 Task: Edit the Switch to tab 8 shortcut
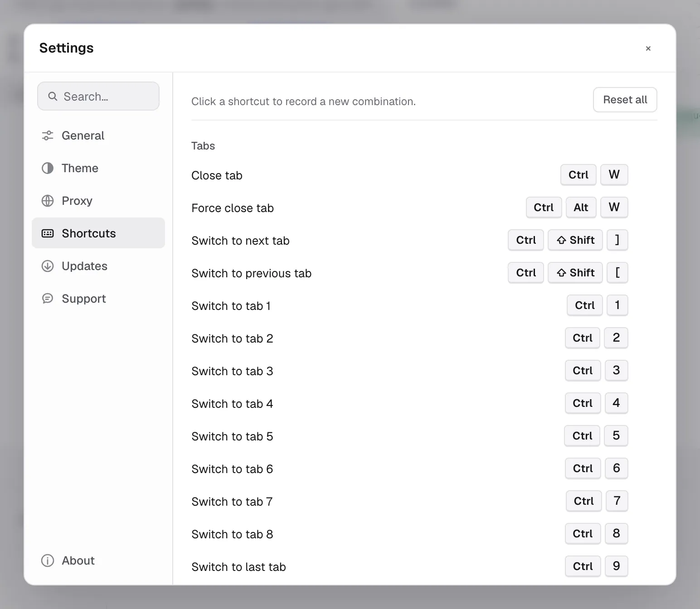pos(597,534)
